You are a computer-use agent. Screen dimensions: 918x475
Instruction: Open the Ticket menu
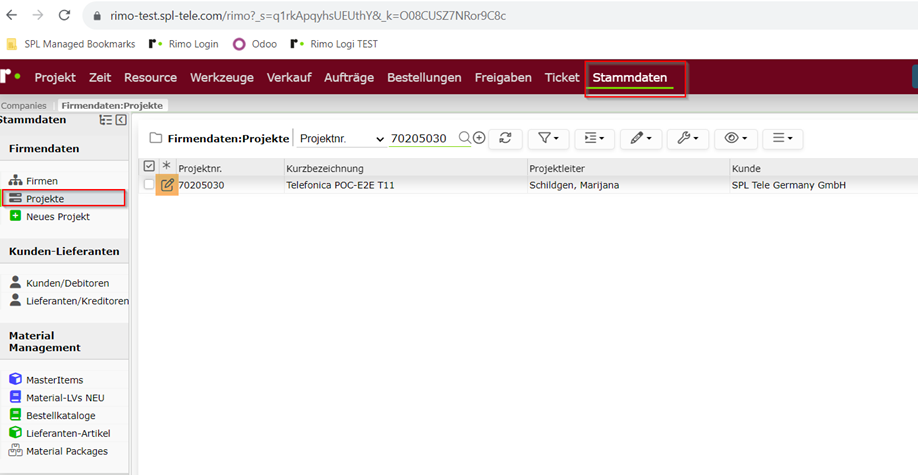(x=562, y=77)
